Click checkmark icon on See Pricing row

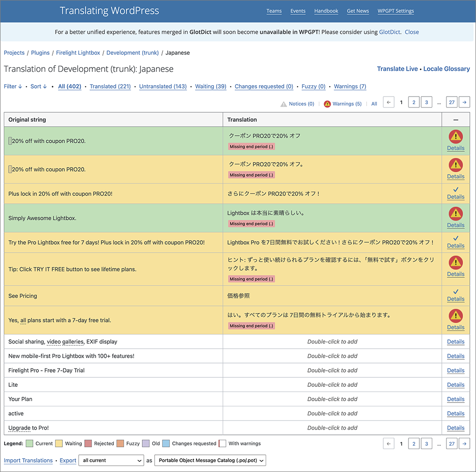[456, 292]
